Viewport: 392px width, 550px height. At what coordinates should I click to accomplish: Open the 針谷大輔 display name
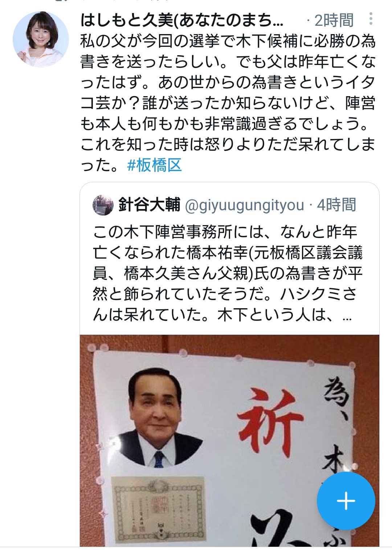[x=149, y=205]
